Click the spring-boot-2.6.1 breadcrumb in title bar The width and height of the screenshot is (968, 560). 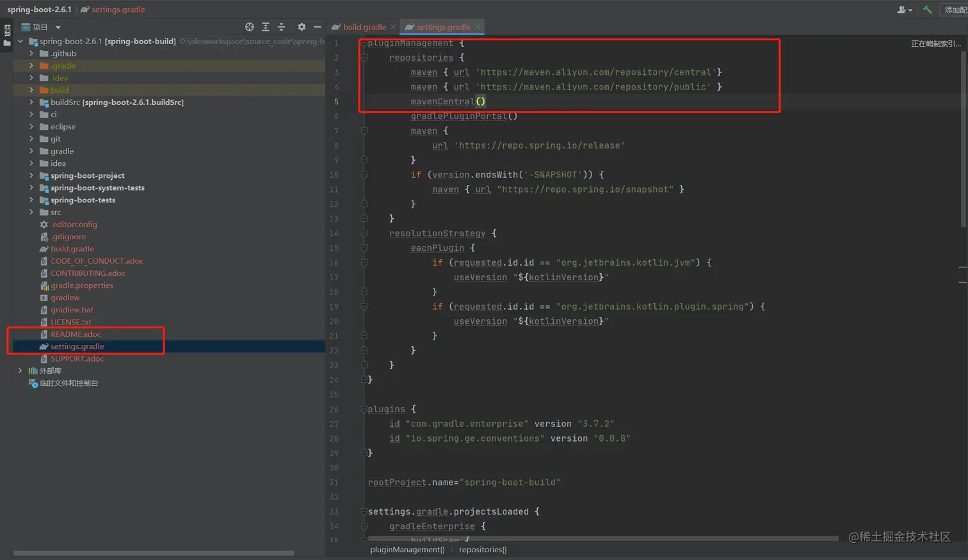pos(39,10)
